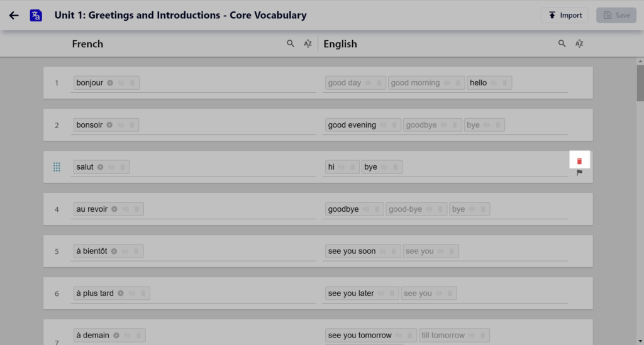The image size is (644, 345).
Task: Play audio for à plus tard
Action: (x=121, y=293)
